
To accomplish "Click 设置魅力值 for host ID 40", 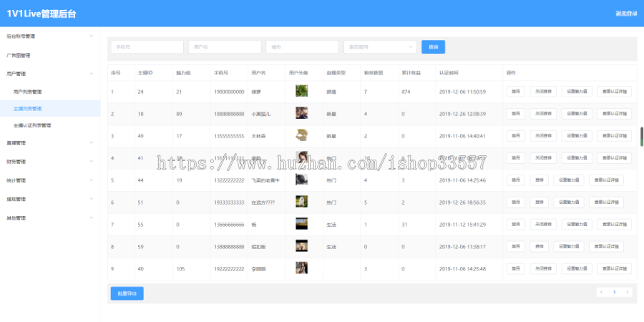I will tap(577, 268).
